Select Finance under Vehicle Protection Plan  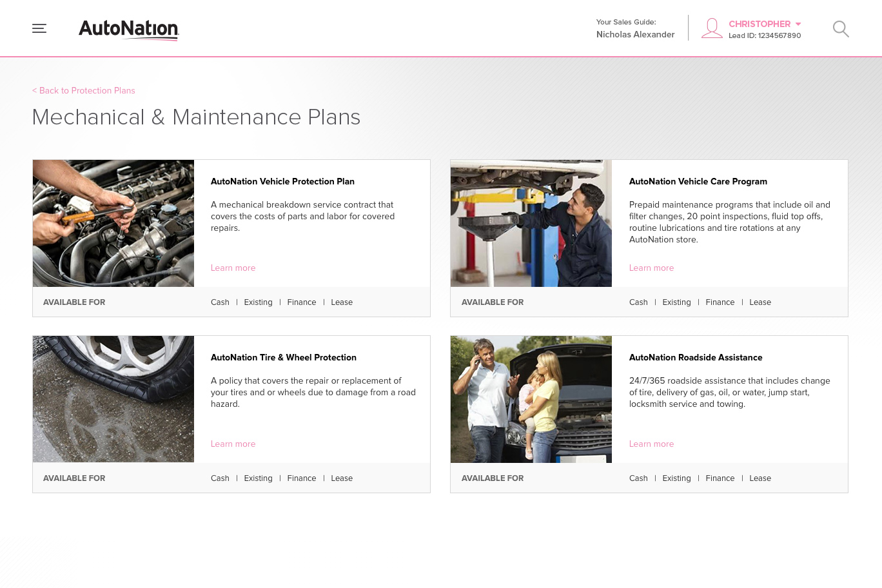[302, 302]
